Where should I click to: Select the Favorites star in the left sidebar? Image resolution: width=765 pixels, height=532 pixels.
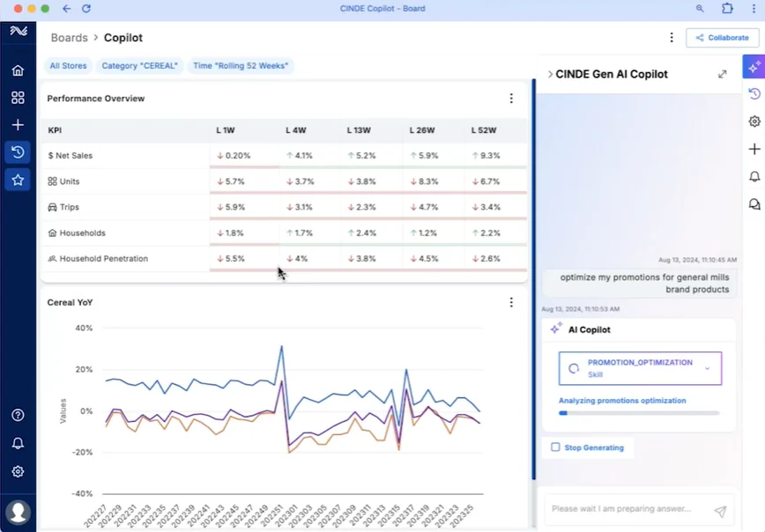18,180
